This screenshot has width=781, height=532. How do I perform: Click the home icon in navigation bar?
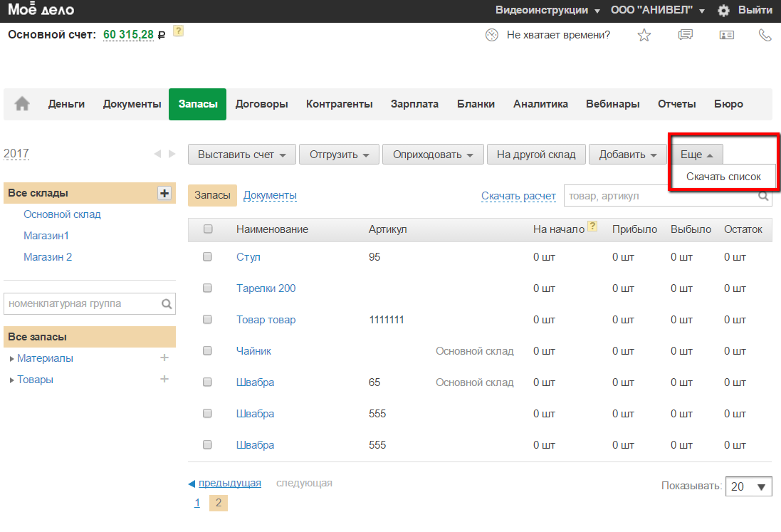point(22,104)
